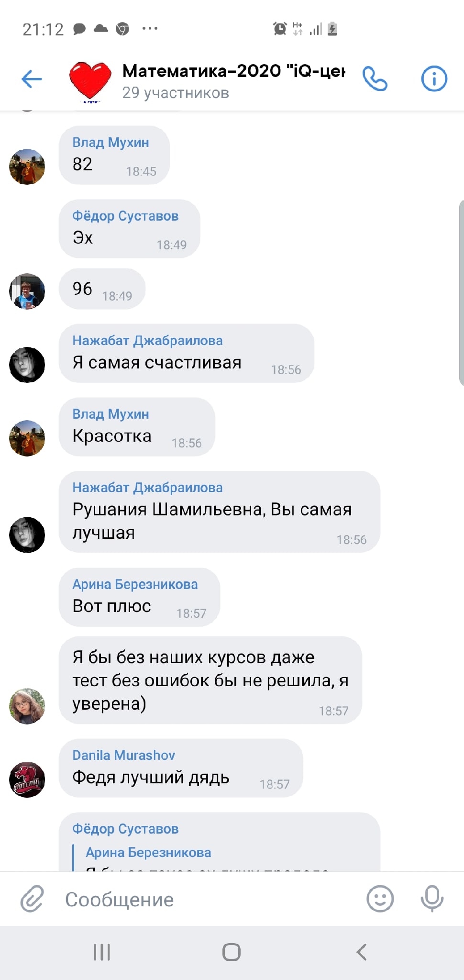The width and height of the screenshot is (464, 980).
Task: Open Влад Мухин's avatar beside message 82
Action: (27, 167)
